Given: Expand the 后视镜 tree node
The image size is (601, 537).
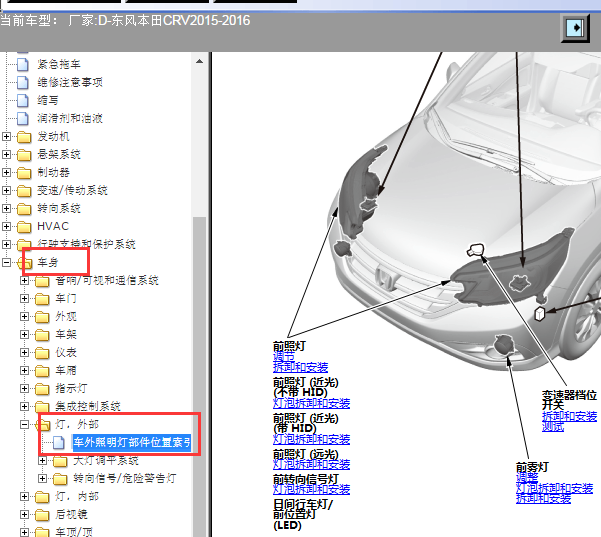Looking at the screenshot, I should (25, 515).
